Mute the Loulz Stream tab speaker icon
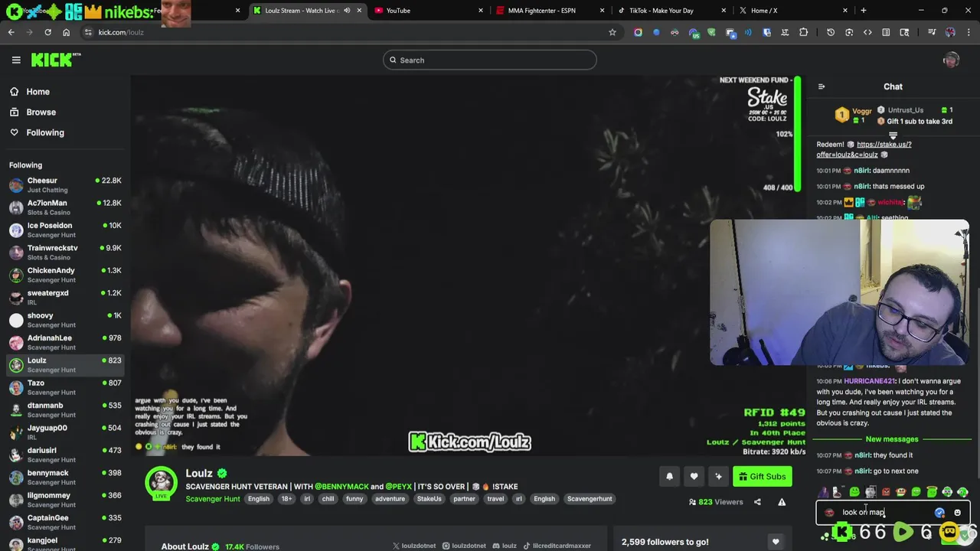The width and height of the screenshot is (980, 551). (347, 11)
